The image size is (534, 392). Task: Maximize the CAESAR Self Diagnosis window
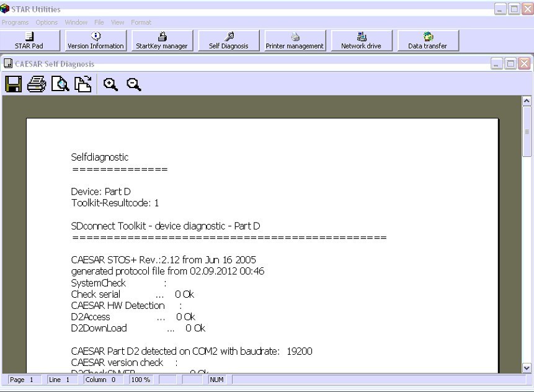pos(510,64)
